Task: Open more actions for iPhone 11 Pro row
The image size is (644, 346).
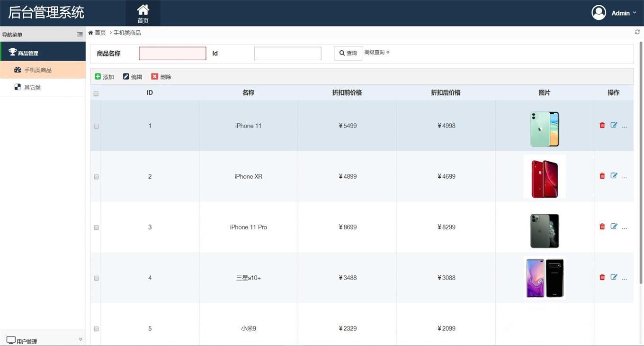Action: click(x=624, y=228)
